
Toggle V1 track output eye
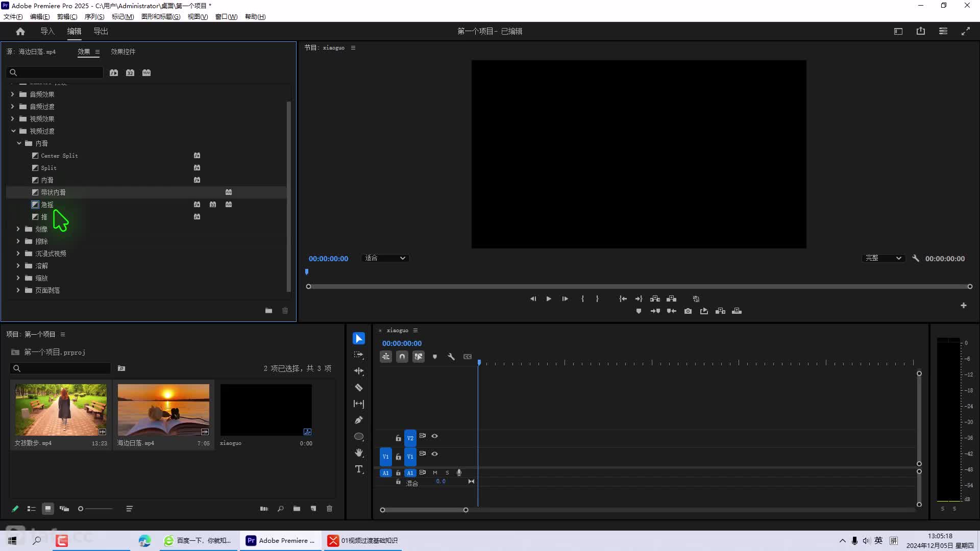pos(435,454)
